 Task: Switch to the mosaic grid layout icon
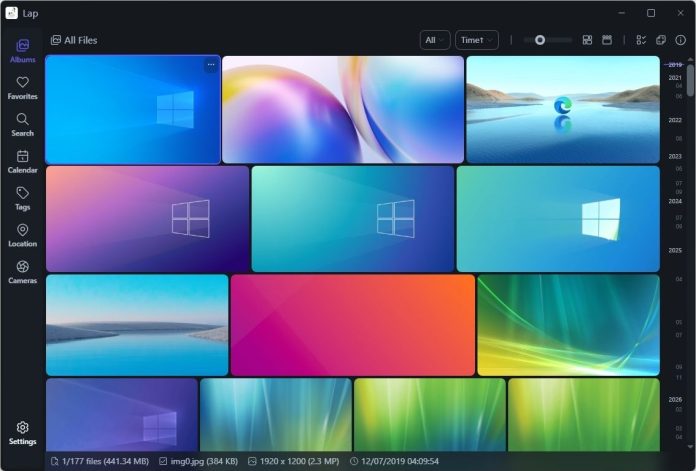(x=587, y=40)
